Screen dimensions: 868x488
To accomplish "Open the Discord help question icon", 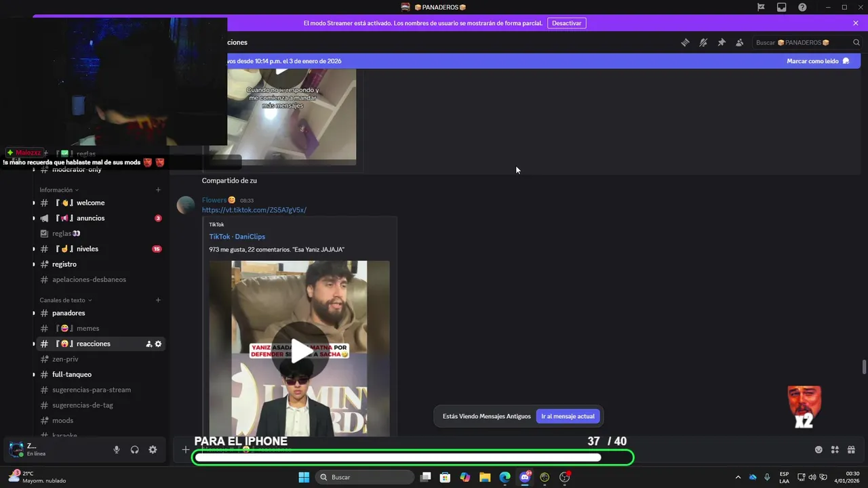I will click(x=802, y=7).
